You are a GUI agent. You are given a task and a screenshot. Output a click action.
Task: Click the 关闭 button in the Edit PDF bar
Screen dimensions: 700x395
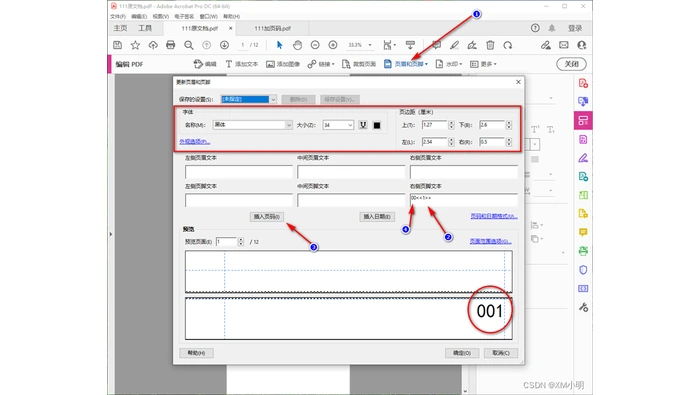click(x=571, y=64)
